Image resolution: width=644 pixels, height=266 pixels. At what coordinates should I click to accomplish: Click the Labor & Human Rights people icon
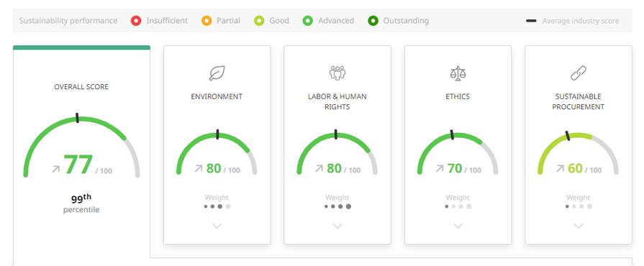(x=337, y=73)
